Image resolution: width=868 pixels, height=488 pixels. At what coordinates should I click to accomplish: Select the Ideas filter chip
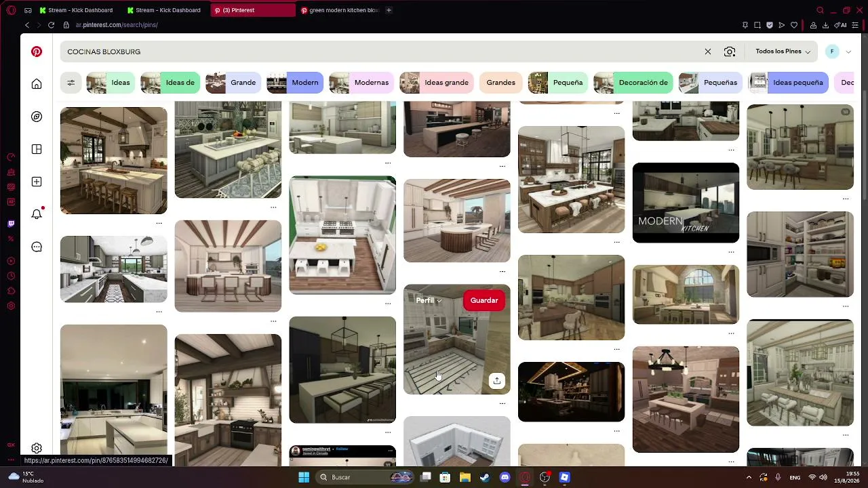pos(111,83)
